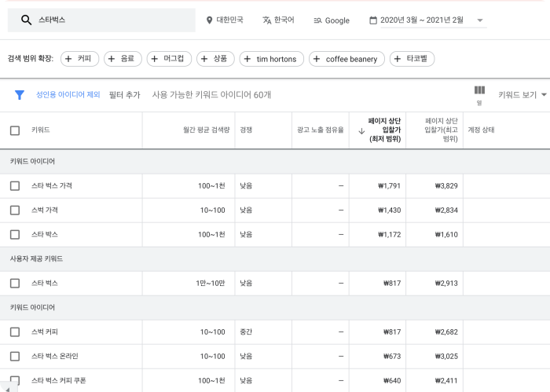
Task: Check the 스타 벅스 user keyword checkbox
Action: 15,284
